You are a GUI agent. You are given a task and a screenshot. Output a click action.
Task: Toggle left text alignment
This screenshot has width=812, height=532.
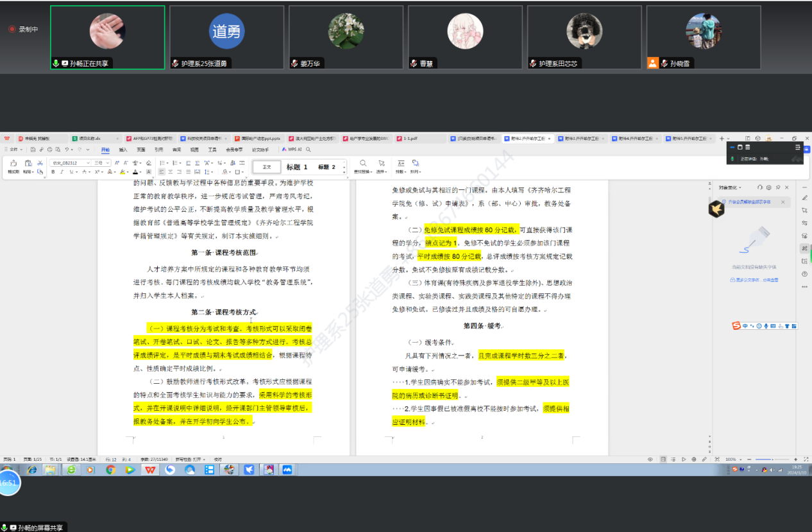pyautogui.click(x=162, y=172)
